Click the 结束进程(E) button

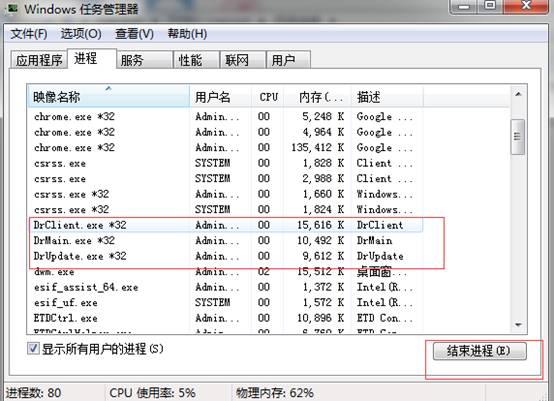[479, 351]
